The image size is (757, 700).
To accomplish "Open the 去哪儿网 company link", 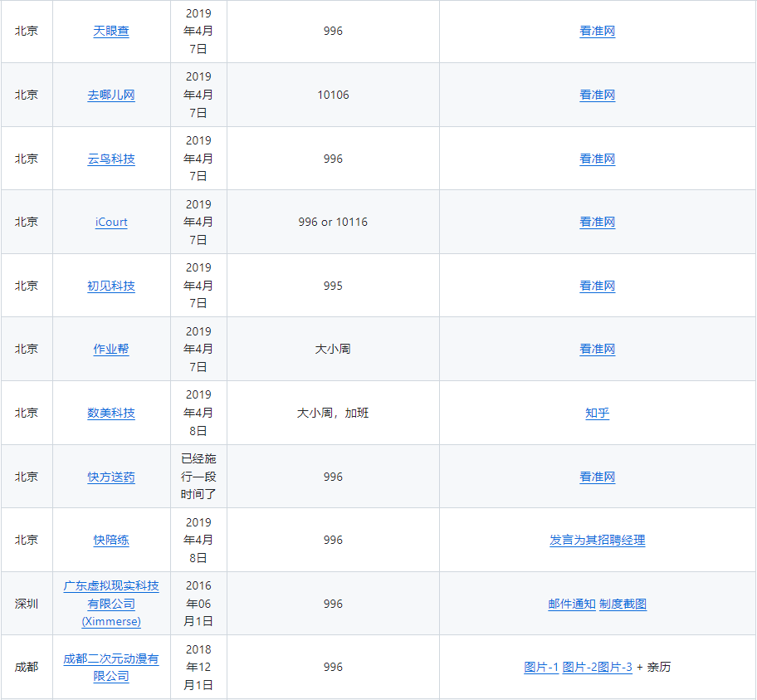I will pos(111,95).
